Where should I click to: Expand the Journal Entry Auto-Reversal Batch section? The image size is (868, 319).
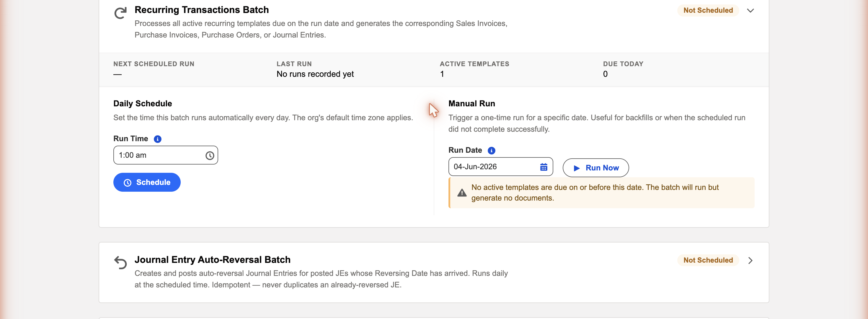pyautogui.click(x=750, y=260)
